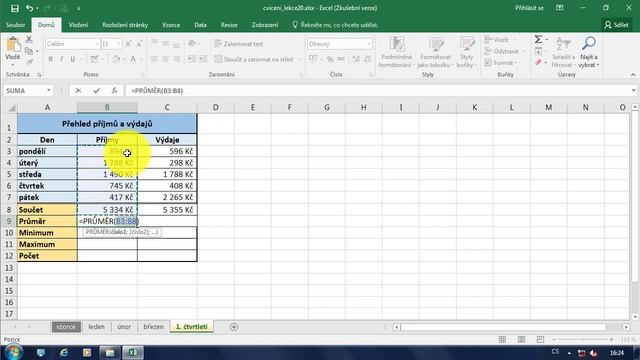Open the SUMA name box dropdown

click(49, 91)
